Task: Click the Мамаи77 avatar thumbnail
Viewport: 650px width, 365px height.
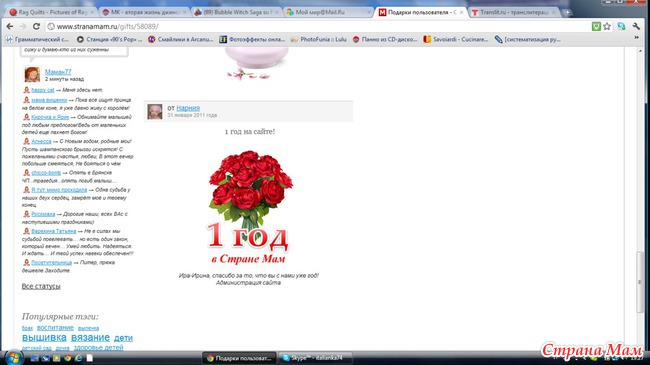Action: [x=32, y=75]
